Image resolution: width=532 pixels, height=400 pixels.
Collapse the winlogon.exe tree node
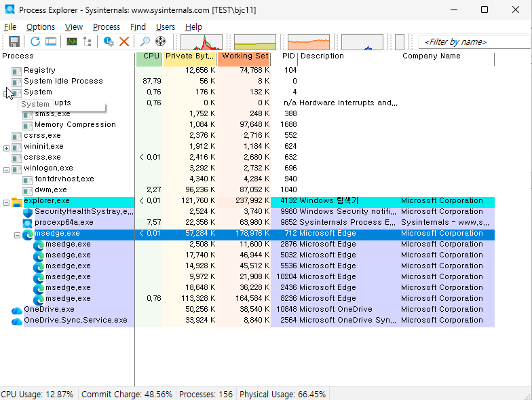pyautogui.click(x=6, y=168)
